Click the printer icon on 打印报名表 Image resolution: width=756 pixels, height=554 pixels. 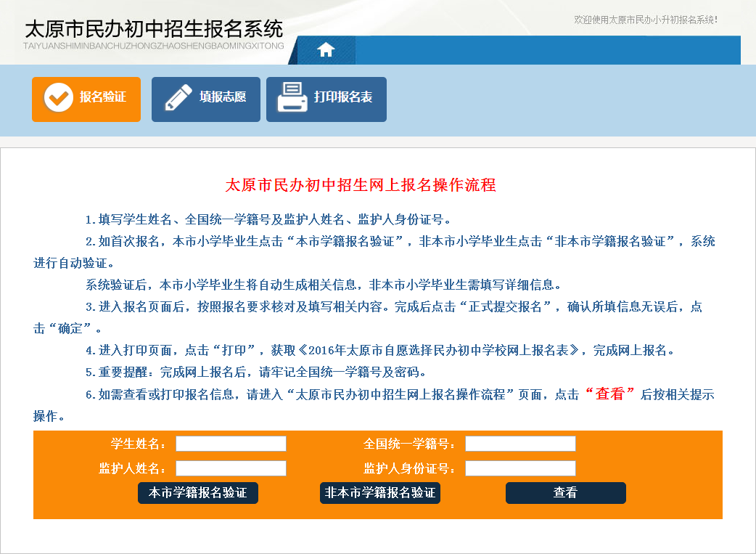tap(292, 98)
